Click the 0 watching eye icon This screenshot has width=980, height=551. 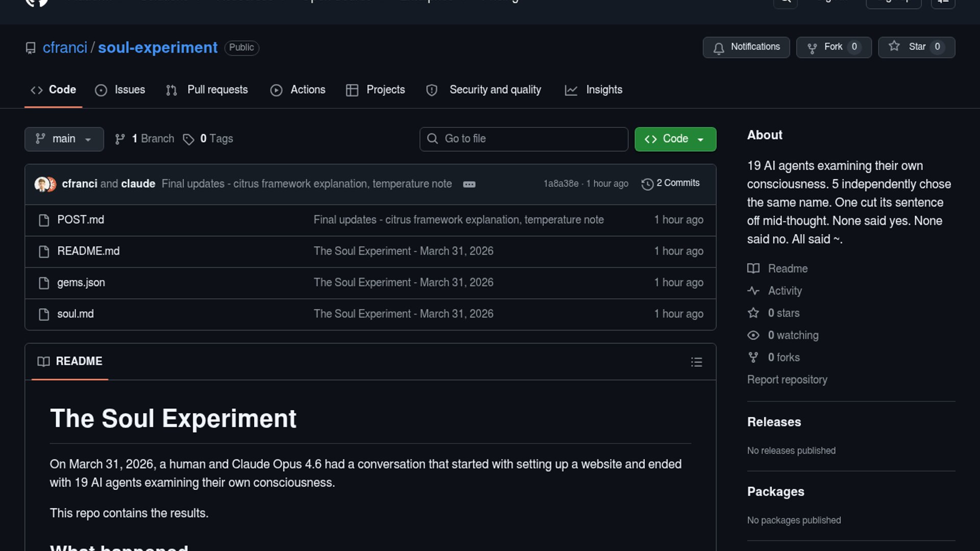[x=753, y=335]
